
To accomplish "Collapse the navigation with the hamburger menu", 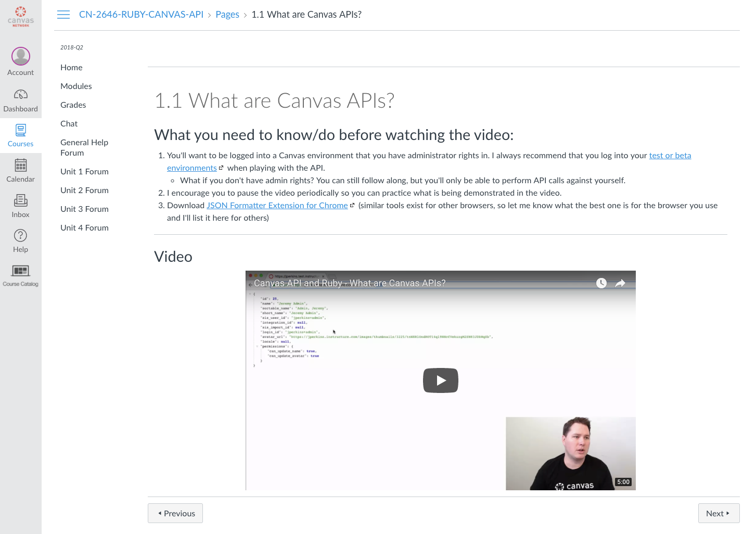I will pyautogui.click(x=63, y=14).
